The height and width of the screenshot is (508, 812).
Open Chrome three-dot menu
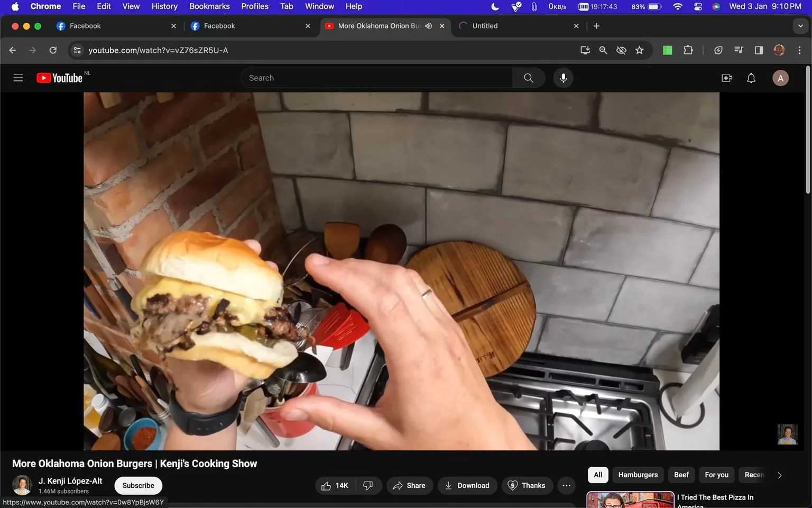pyautogui.click(x=799, y=50)
